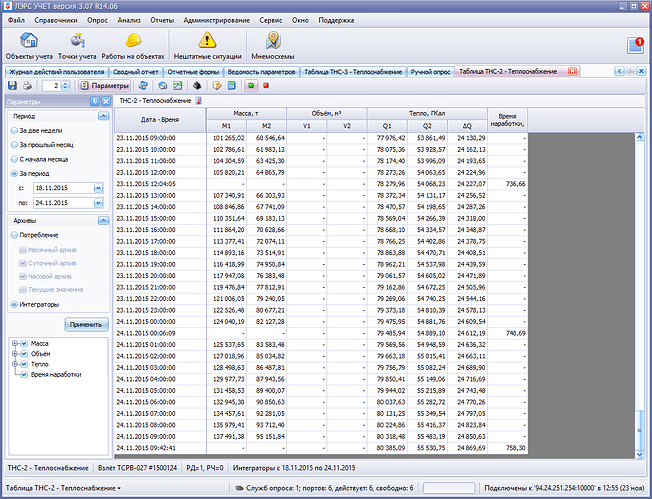Open Мнемосхемы map view
This screenshot has height=499, width=652.
point(273,46)
